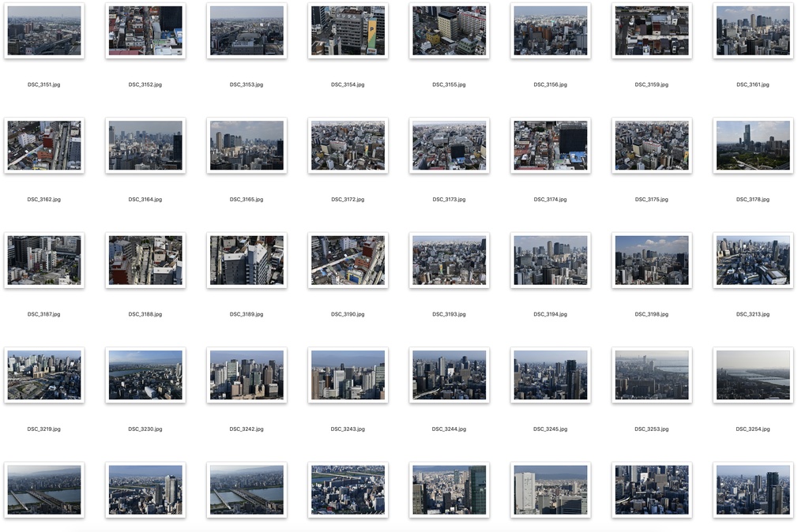Open DSC_3198.jpg from the third row

coord(651,260)
